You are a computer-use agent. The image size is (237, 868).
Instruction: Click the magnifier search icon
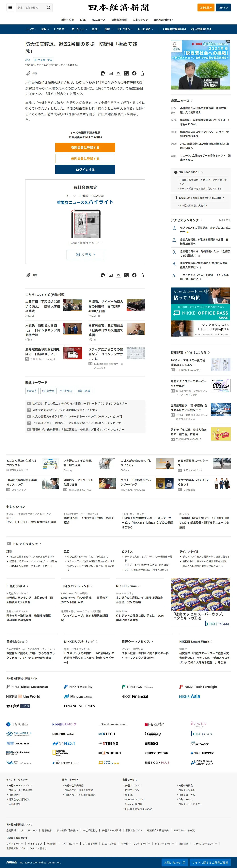coord(49,7)
